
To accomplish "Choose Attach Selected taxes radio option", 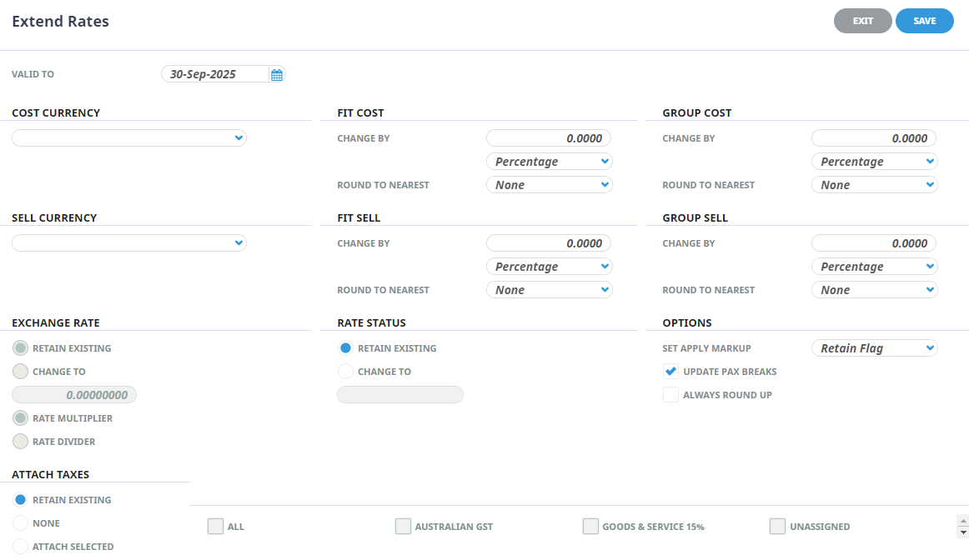I will pyautogui.click(x=20, y=547).
